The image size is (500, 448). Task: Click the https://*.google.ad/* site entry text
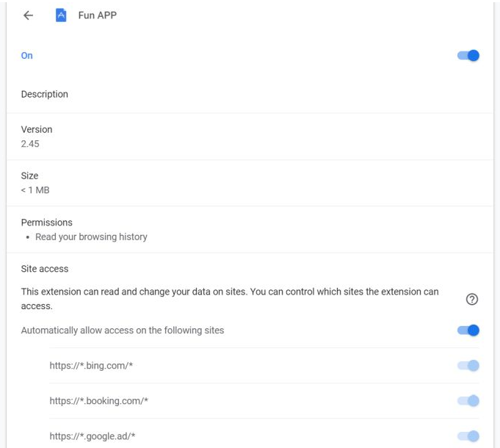[x=93, y=436]
